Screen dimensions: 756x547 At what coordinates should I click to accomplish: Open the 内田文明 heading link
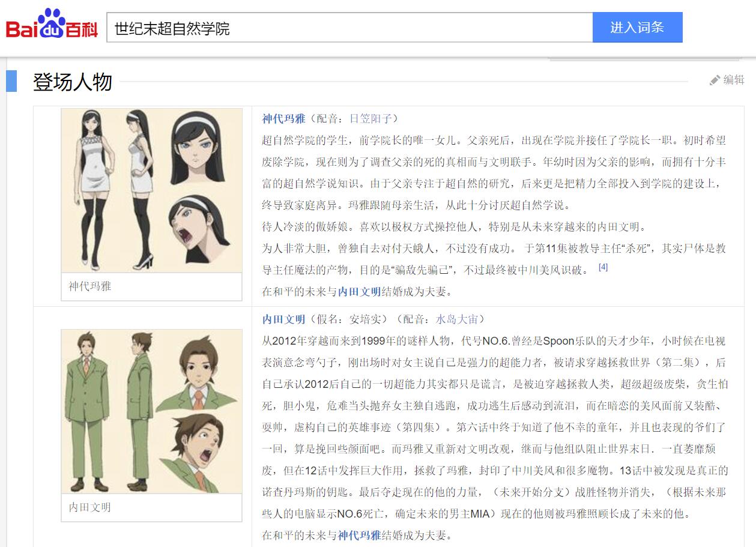point(283,319)
